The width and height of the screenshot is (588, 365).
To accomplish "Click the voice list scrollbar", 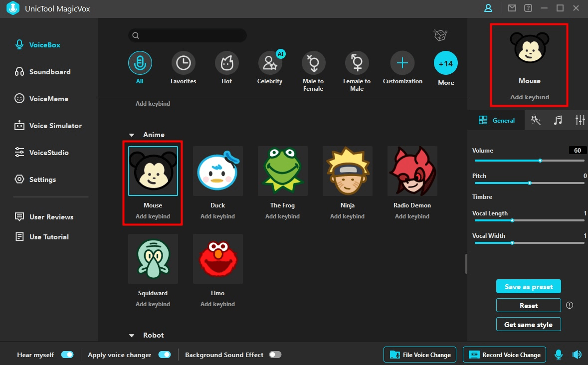I will pyautogui.click(x=466, y=264).
